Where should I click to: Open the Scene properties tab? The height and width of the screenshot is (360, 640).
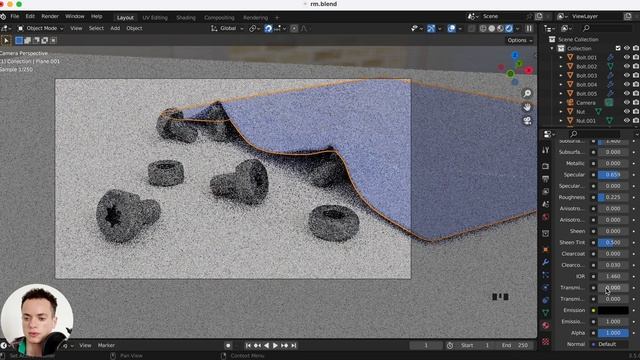tap(546, 204)
